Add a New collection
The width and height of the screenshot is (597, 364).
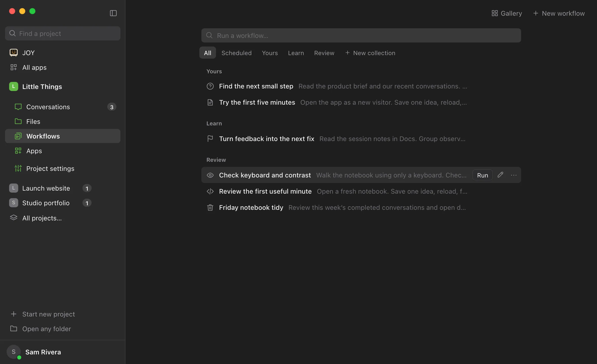370,53
